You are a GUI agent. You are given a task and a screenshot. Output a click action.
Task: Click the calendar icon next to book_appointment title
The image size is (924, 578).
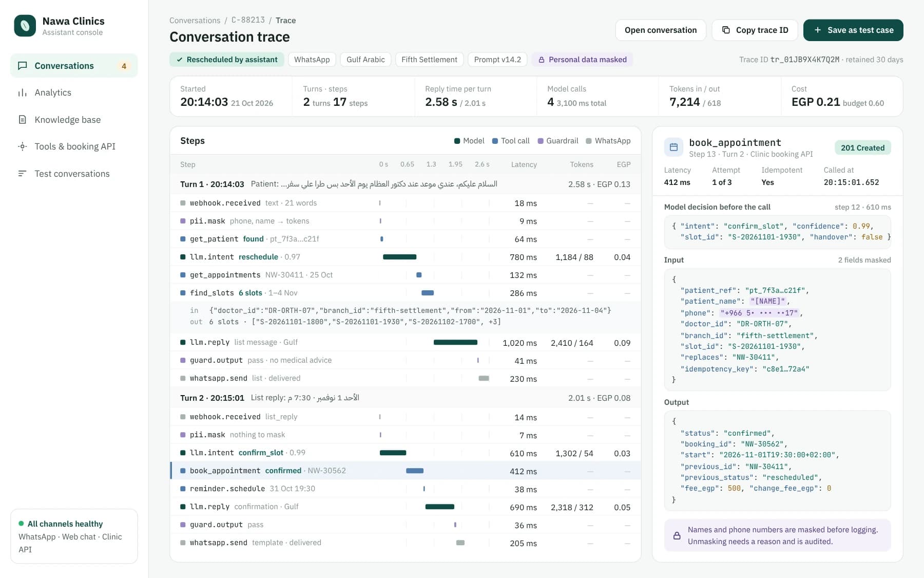(673, 147)
